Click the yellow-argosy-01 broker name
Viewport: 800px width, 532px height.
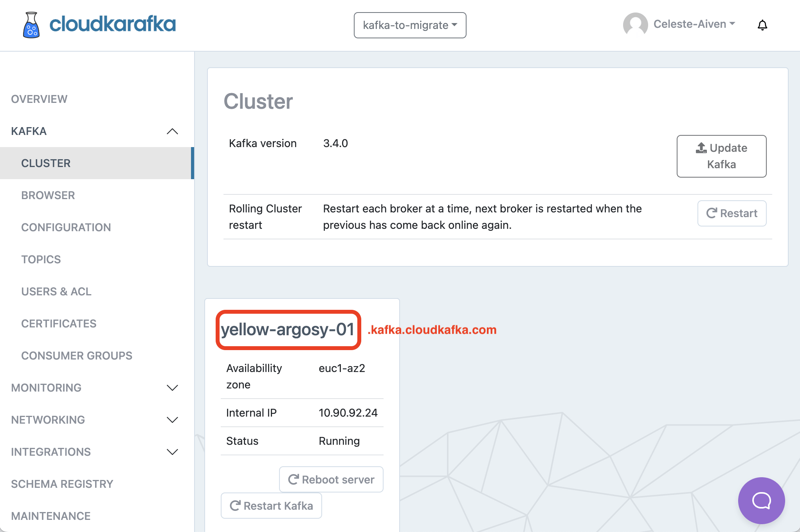tap(288, 329)
